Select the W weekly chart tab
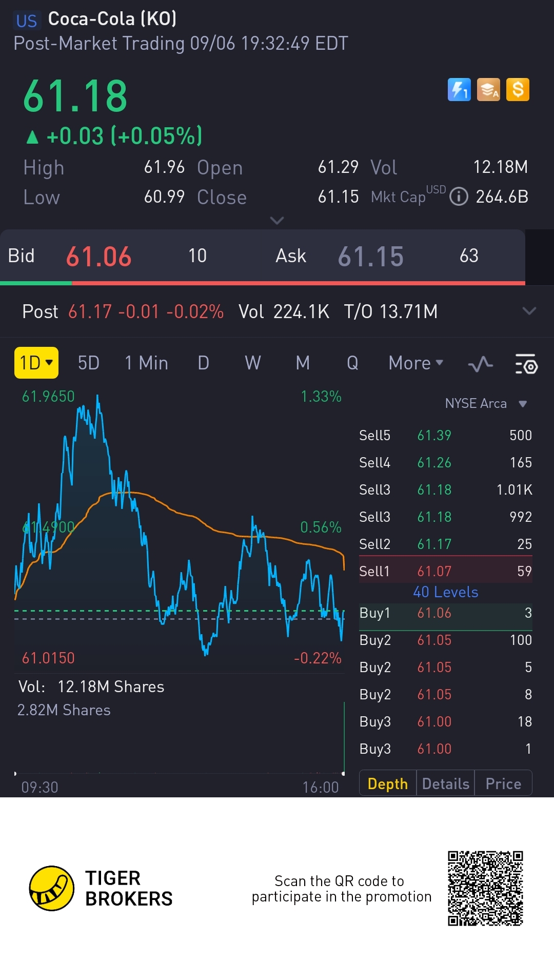The width and height of the screenshot is (554, 980). click(253, 363)
